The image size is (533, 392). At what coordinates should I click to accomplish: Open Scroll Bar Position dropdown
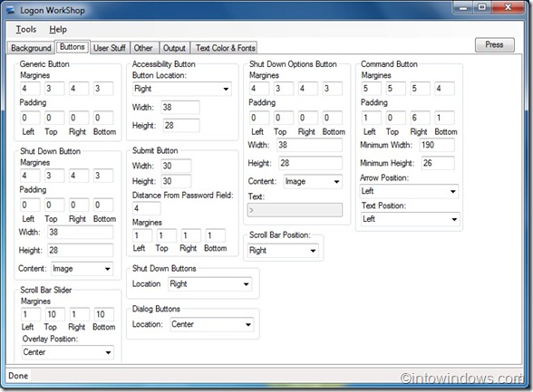coord(283,251)
